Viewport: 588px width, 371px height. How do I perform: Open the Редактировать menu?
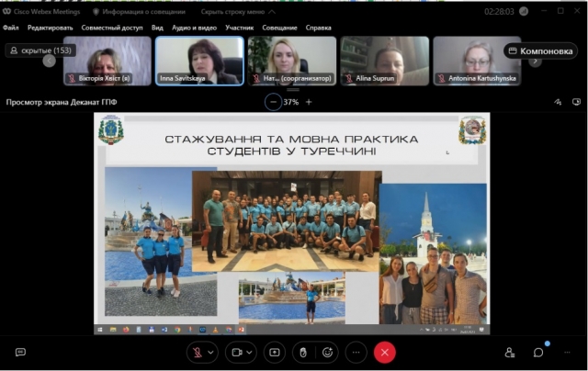51,28
